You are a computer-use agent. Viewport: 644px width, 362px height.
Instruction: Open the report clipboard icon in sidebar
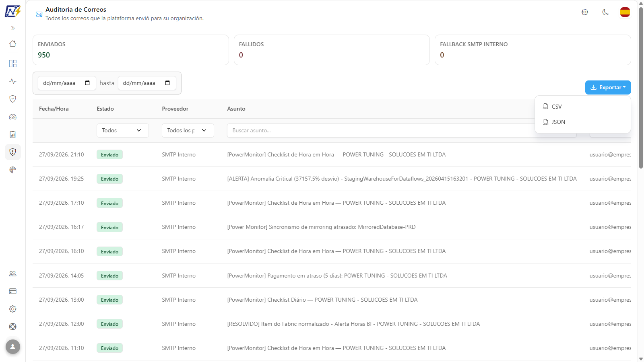13,134
